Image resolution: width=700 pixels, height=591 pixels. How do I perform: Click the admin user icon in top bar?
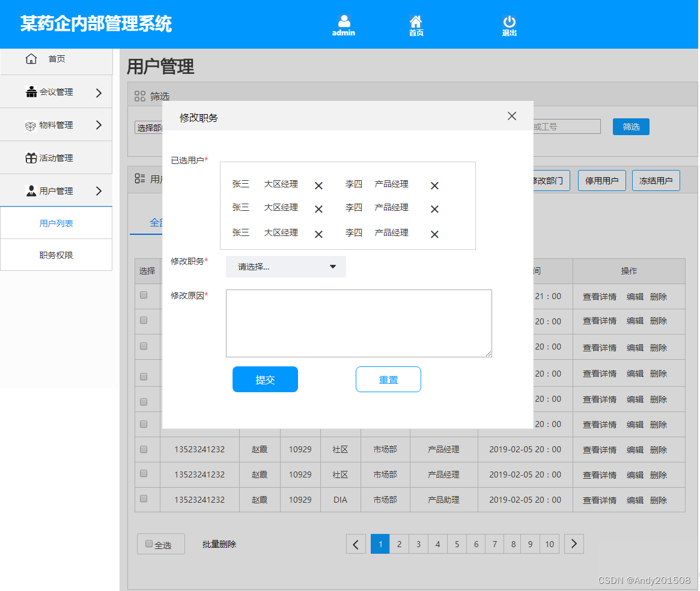coord(343,19)
